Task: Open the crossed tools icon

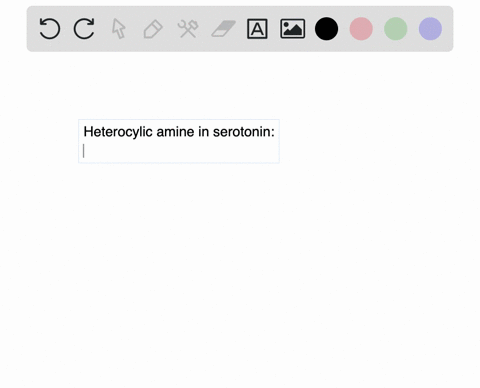Action: (x=188, y=29)
